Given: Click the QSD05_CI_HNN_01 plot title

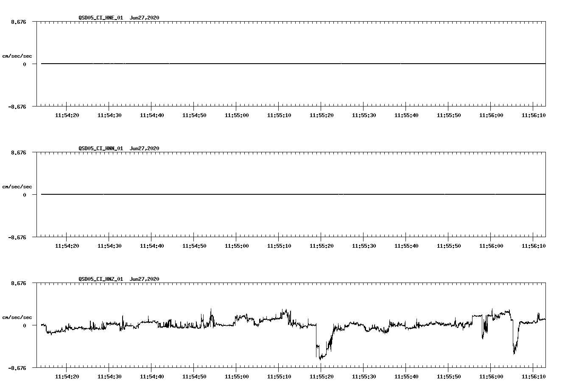Looking at the screenshot, I should [x=101, y=148].
